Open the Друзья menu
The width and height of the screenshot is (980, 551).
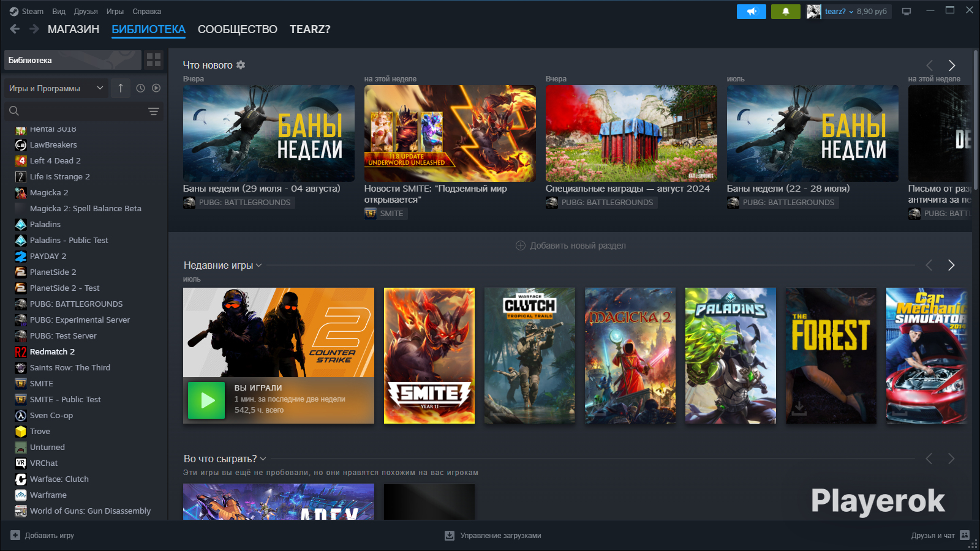pos(86,12)
